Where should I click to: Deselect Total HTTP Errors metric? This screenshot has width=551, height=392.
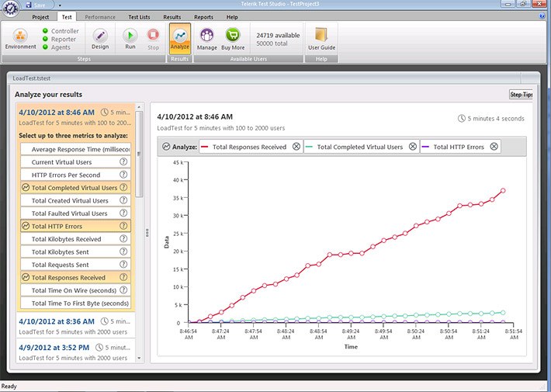75,226
